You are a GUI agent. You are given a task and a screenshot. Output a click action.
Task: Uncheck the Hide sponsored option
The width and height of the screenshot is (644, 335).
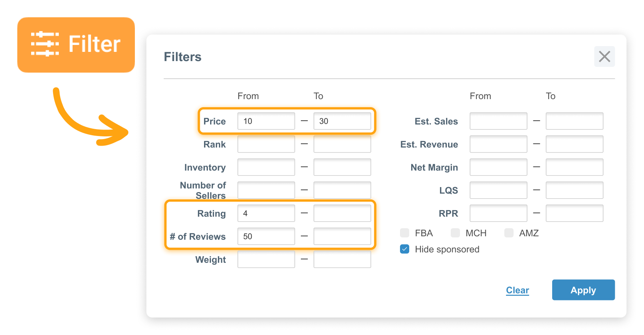[x=405, y=249]
